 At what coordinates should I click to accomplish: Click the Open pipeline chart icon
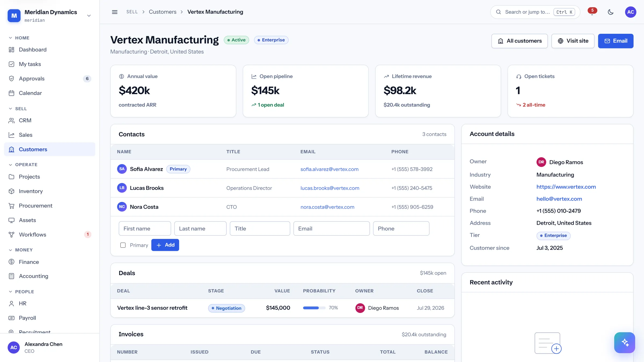pos(254,76)
